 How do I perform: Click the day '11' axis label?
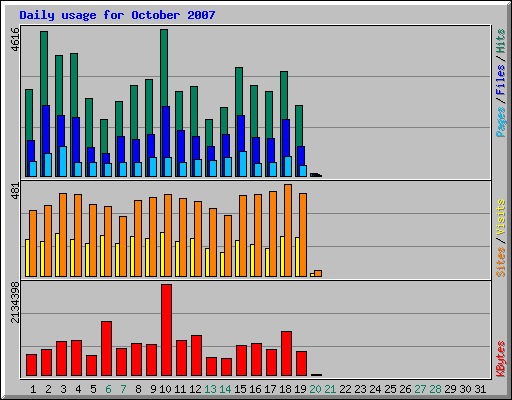(x=180, y=389)
